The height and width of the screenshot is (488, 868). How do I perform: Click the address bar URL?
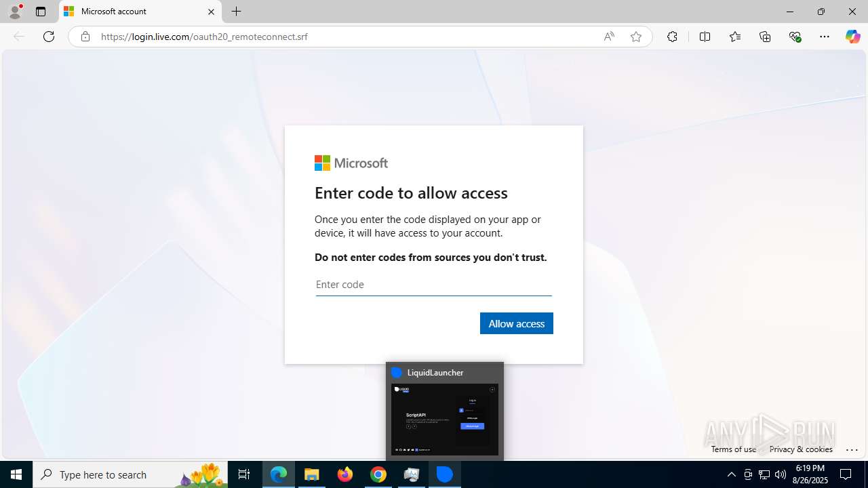click(204, 37)
